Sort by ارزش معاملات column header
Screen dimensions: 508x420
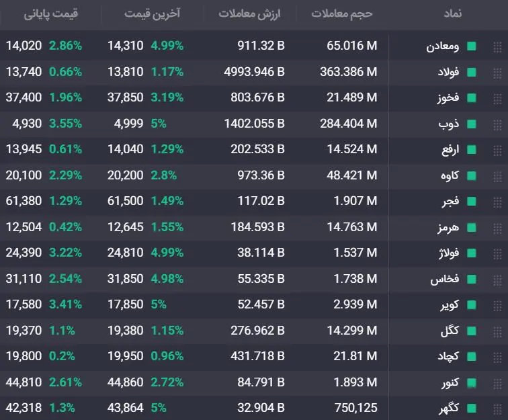(x=249, y=13)
